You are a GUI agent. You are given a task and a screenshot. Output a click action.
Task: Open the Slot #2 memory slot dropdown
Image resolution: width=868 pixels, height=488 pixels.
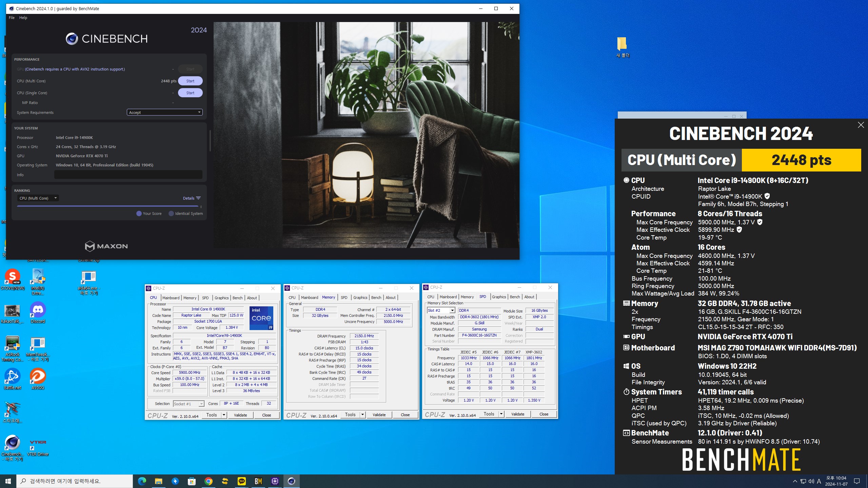point(441,310)
